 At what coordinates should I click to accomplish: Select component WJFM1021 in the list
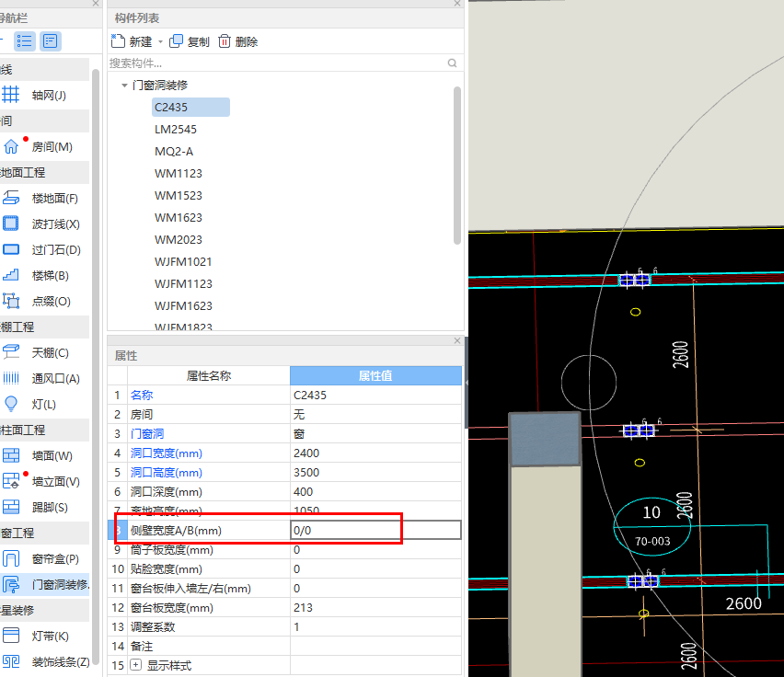pos(183,261)
